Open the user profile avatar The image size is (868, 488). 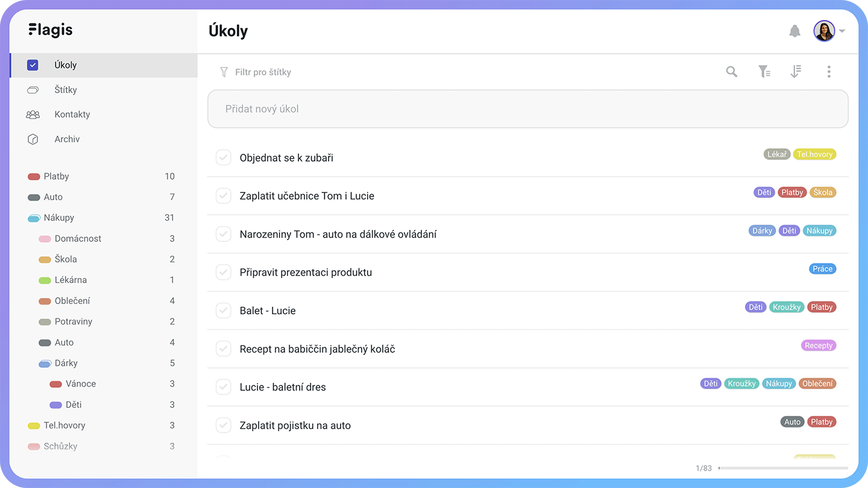tap(824, 31)
